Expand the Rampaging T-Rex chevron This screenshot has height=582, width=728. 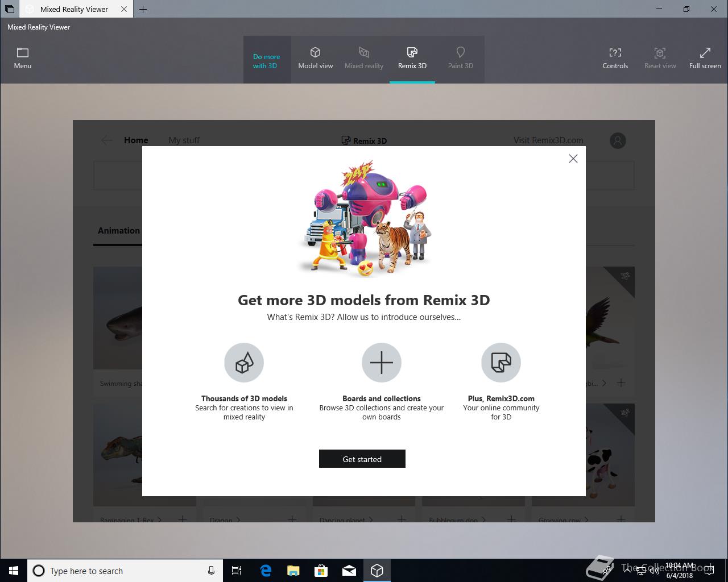pyautogui.click(x=160, y=519)
